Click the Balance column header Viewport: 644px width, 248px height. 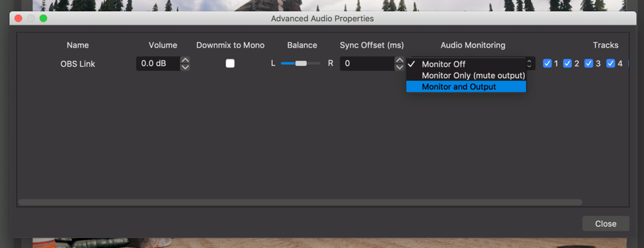pyautogui.click(x=302, y=45)
